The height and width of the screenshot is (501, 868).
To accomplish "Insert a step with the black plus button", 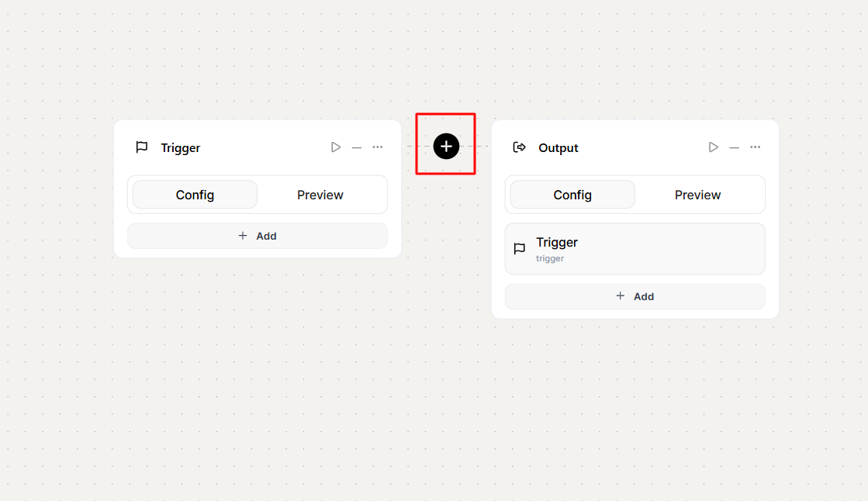I will (x=446, y=146).
